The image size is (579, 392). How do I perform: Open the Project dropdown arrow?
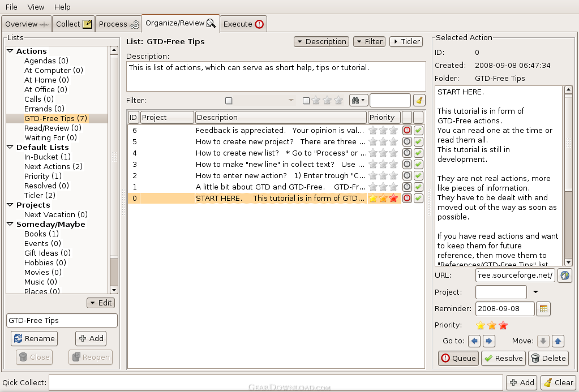(x=535, y=292)
